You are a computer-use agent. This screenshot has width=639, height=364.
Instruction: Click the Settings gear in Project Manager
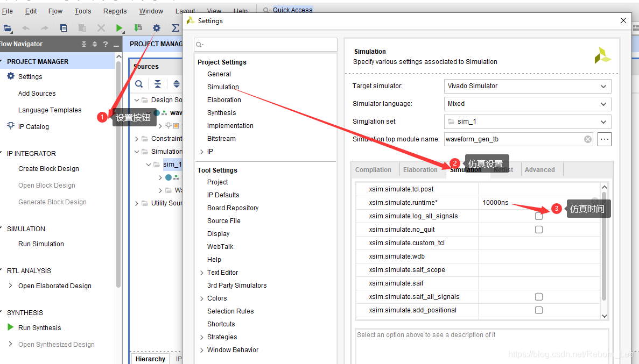[x=11, y=76]
